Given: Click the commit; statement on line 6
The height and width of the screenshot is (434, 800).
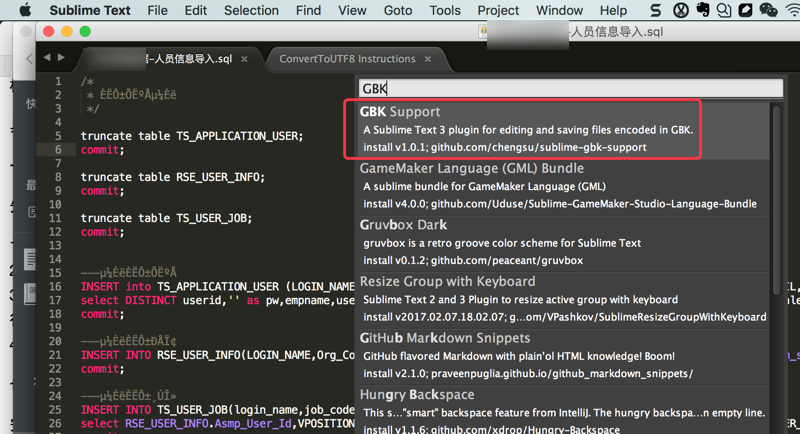Looking at the screenshot, I should point(103,150).
